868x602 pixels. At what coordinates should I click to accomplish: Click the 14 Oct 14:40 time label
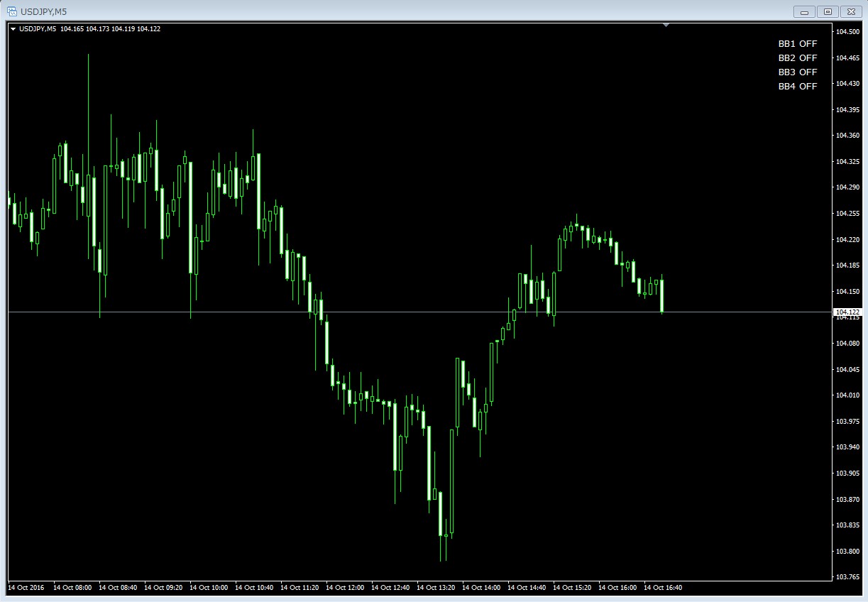coord(527,588)
